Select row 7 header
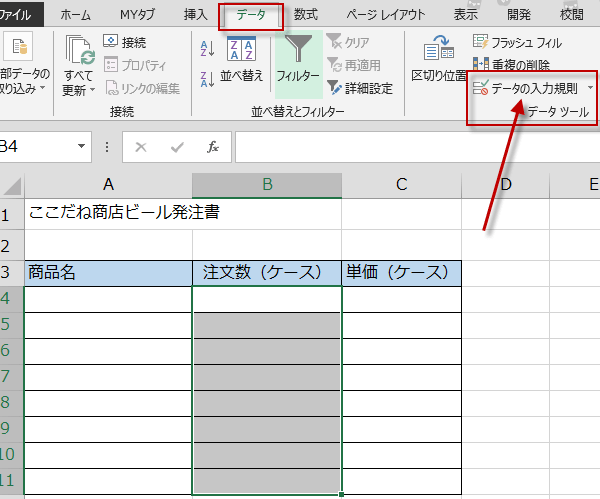Screen dimensions: 600x499 click(11, 377)
